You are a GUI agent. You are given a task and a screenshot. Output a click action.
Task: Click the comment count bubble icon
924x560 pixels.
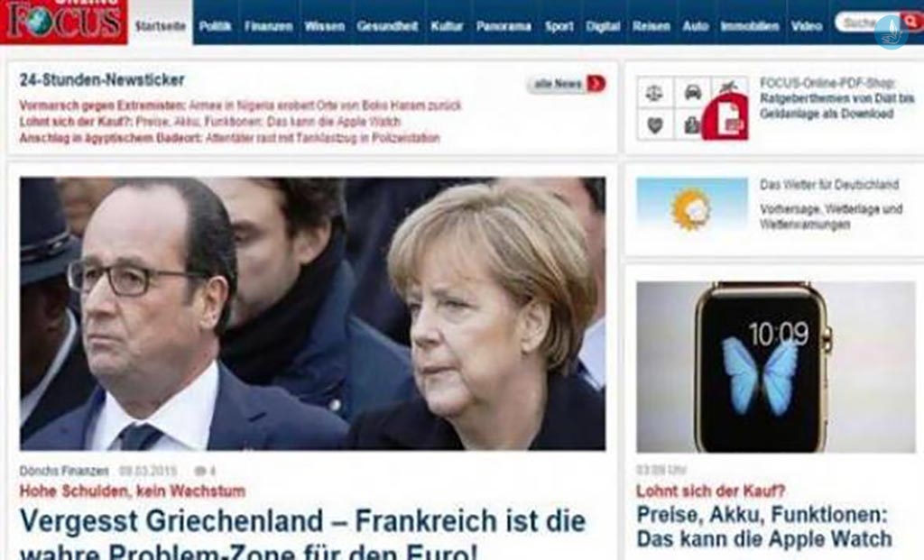(201, 471)
